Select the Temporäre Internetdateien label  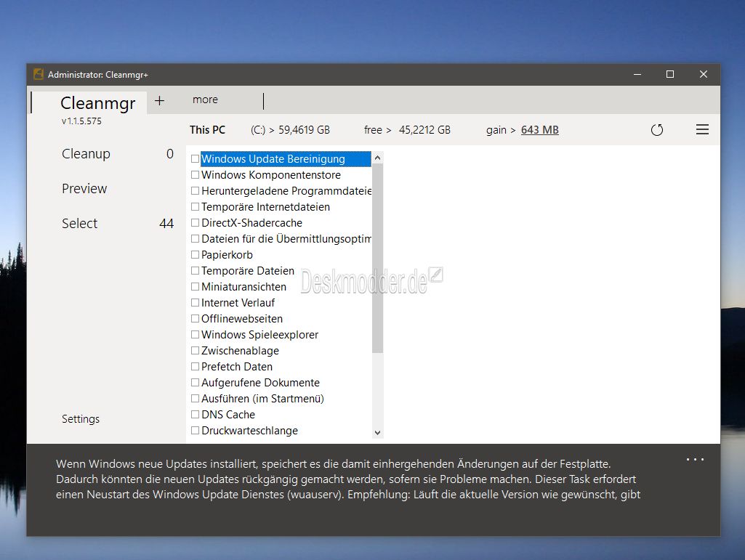coord(265,206)
